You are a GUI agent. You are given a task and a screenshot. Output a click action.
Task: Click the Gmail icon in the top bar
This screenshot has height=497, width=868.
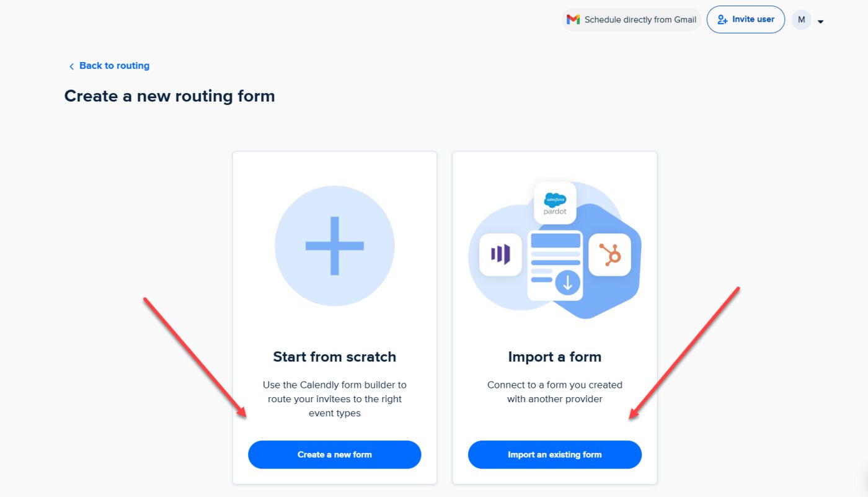[x=573, y=19]
